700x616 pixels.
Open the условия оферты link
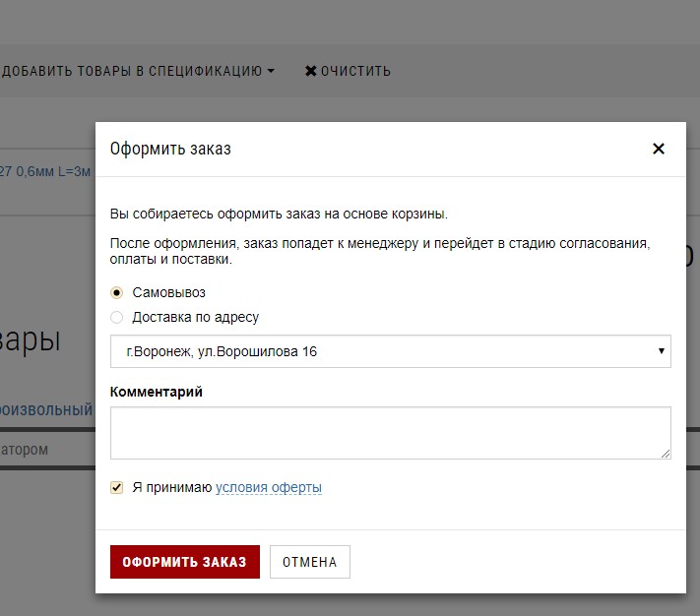(269, 487)
